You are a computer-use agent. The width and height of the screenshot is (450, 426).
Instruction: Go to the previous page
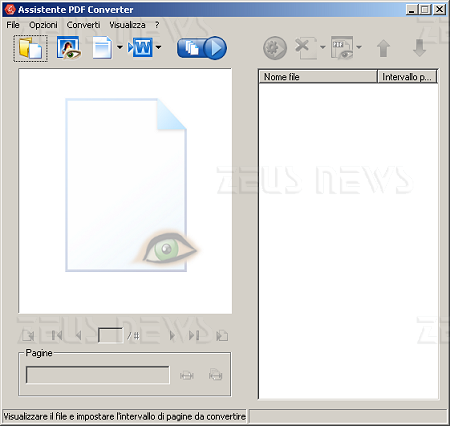79,335
